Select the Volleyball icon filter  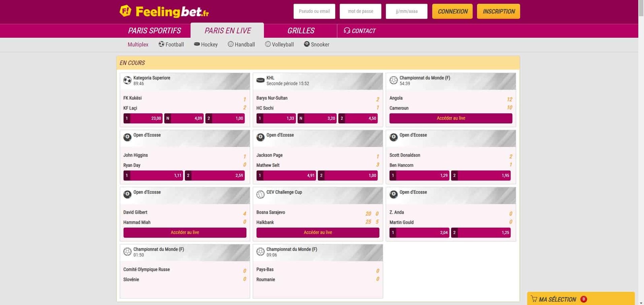268,44
